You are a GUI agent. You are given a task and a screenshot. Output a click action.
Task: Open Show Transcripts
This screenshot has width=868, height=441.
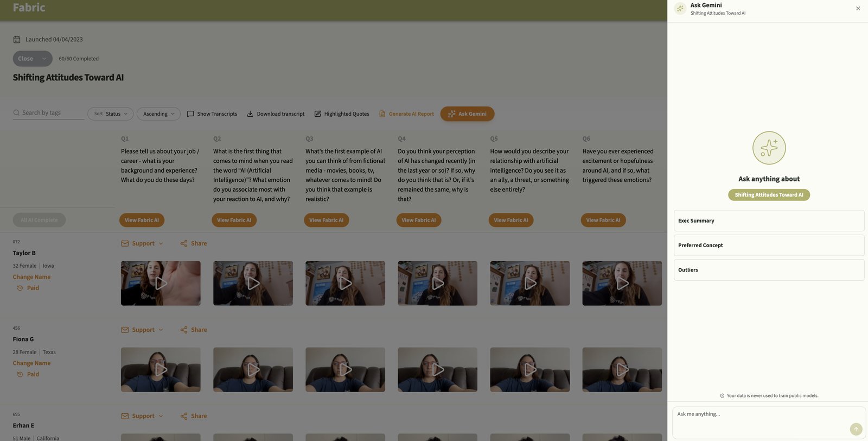(212, 114)
